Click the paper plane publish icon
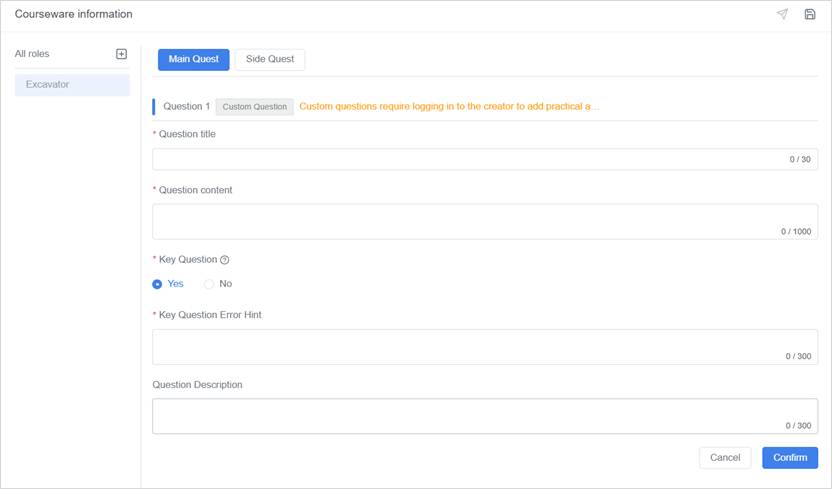Viewport: 832px width, 489px height. pos(782,14)
